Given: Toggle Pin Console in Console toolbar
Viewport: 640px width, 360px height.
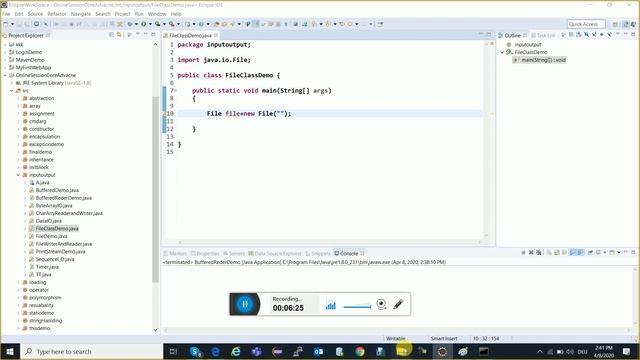Looking at the screenshot, I should click(x=590, y=253).
